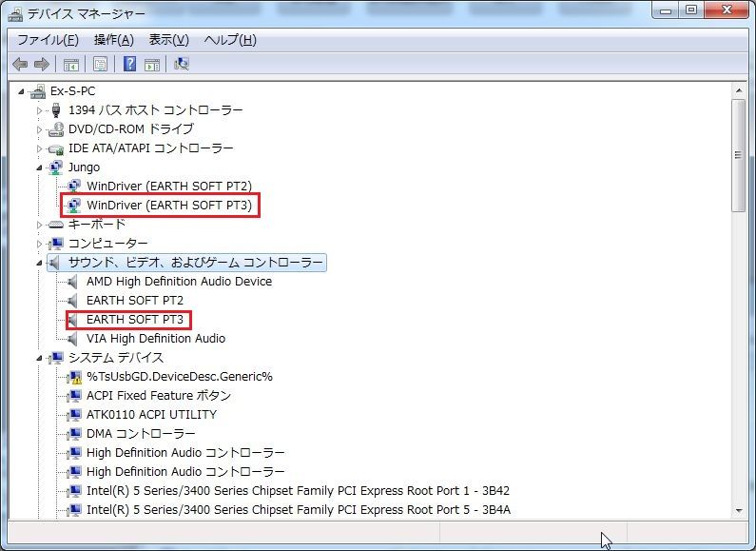Expand the IDE ATA/ATAPI コントローラー node

tap(40, 148)
